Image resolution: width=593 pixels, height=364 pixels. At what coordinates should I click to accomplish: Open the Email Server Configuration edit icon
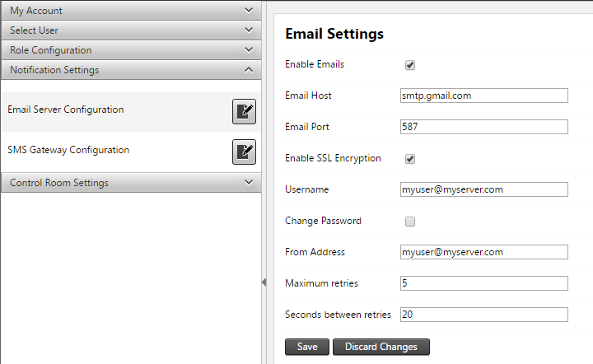pos(244,111)
